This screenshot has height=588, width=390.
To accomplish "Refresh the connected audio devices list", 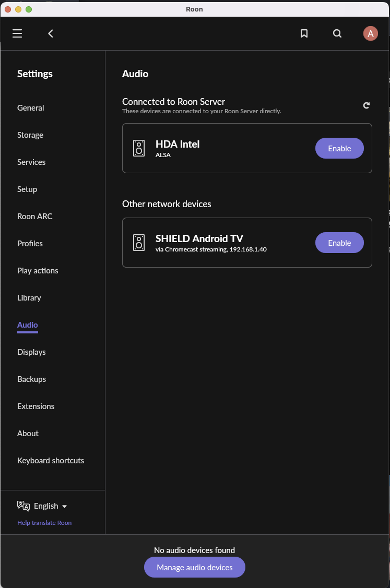I will tap(367, 105).
